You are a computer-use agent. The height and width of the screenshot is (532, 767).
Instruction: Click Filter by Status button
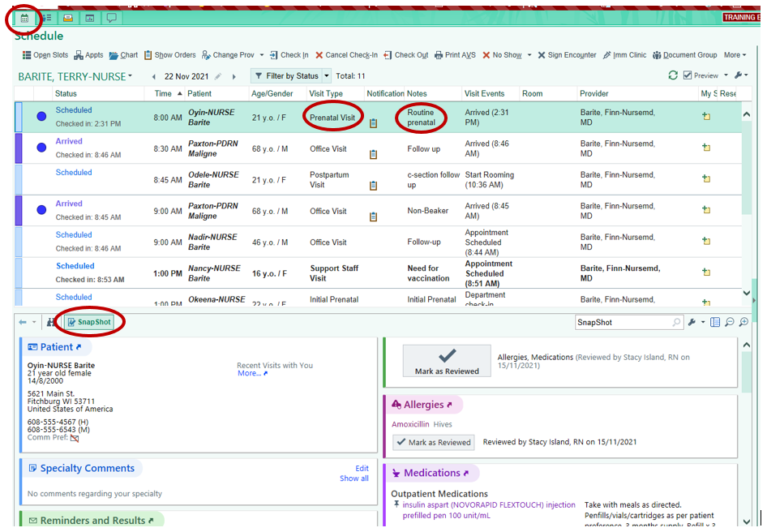[x=287, y=76]
